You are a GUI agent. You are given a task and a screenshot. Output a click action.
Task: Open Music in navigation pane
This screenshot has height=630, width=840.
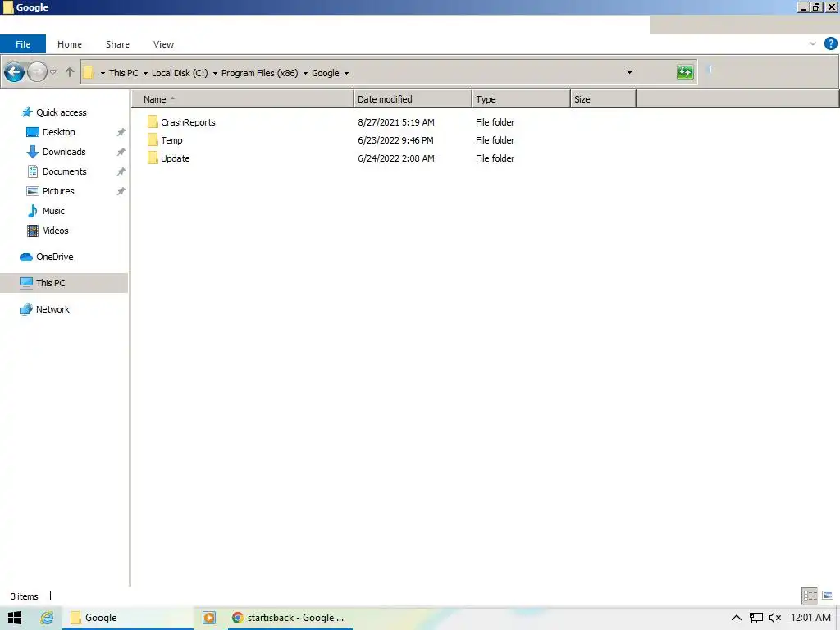tap(53, 211)
